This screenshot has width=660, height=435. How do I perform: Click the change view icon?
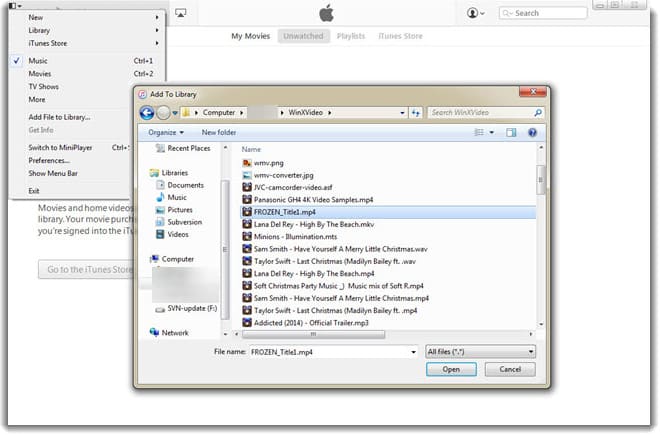coord(479,133)
